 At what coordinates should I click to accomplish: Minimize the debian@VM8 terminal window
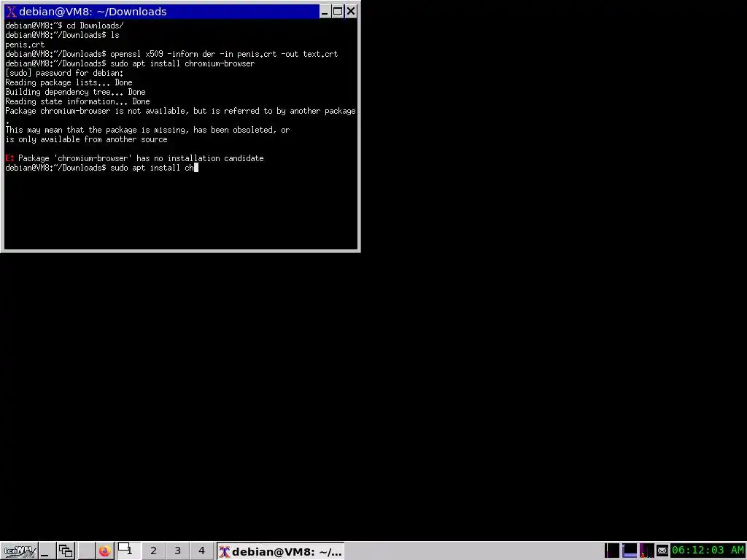click(325, 12)
